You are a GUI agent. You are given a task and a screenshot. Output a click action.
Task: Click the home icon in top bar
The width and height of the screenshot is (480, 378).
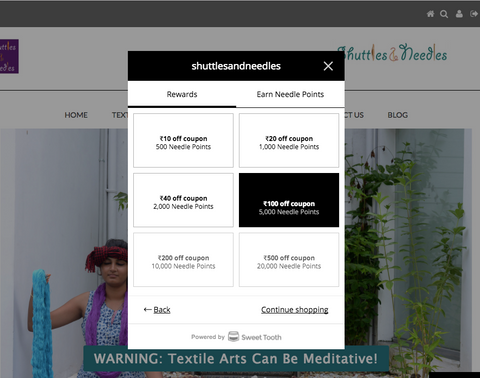click(430, 14)
